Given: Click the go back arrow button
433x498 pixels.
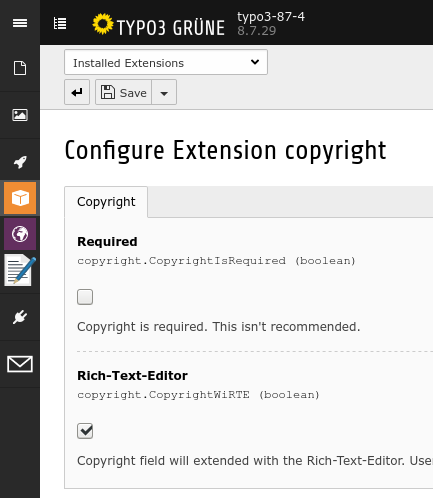Looking at the screenshot, I should [x=77, y=92].
